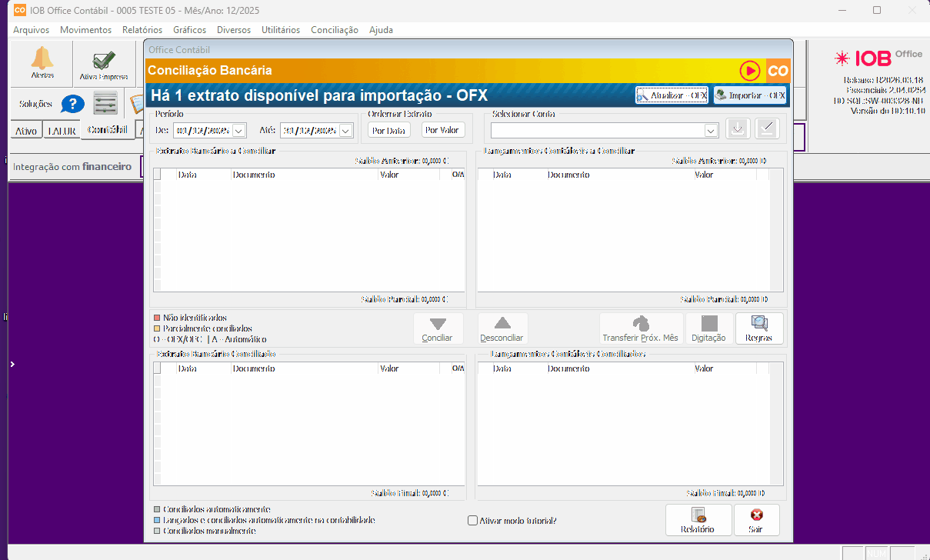Viewport: 930px width, 560px height.
Task: Open the Conciliação menu
Action: click(334, 30)
